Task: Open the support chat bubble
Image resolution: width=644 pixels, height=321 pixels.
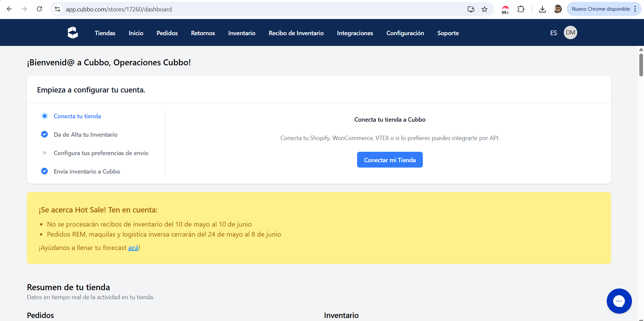Action: tap(619, 301)
